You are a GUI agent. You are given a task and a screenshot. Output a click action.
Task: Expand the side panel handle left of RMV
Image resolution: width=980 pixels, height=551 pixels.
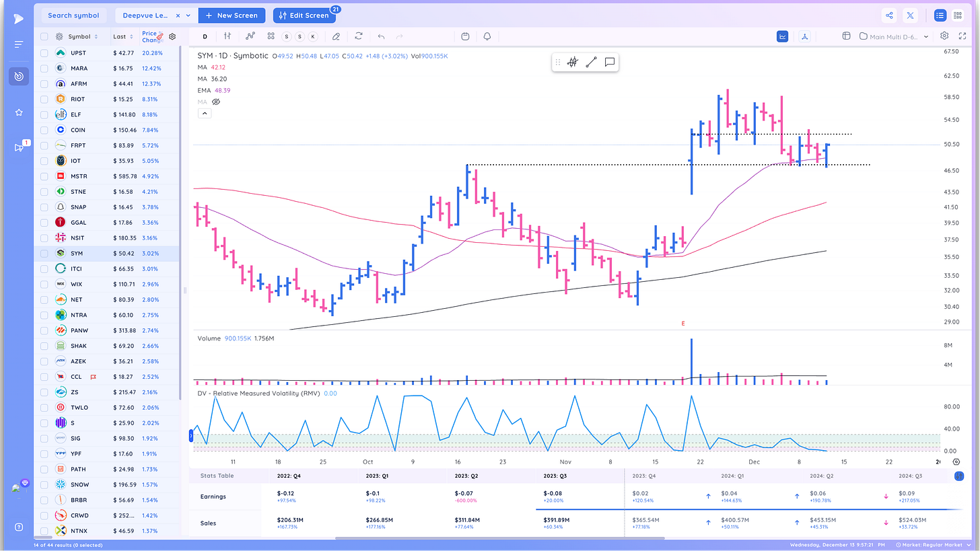point(191,437)
